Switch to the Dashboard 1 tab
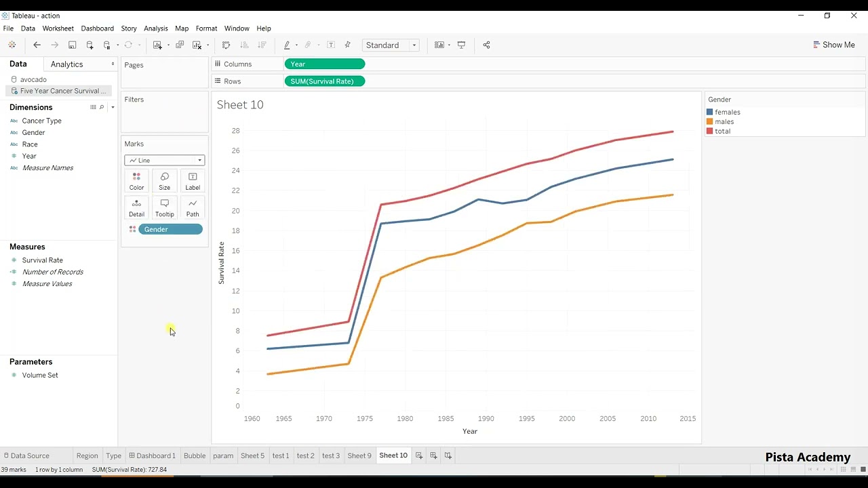This screenshot has width=868, height=488. [153, 455]
